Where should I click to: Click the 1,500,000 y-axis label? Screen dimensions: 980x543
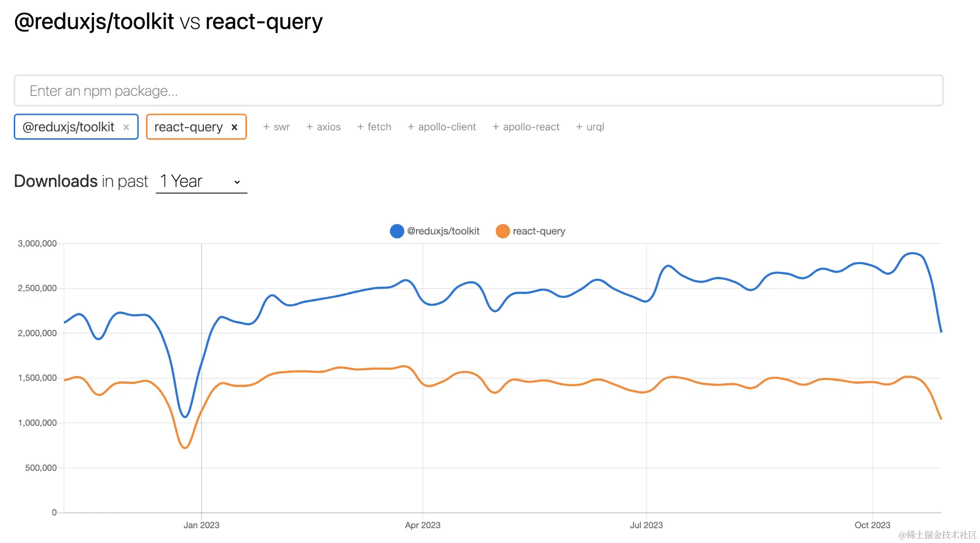[37, 378]
